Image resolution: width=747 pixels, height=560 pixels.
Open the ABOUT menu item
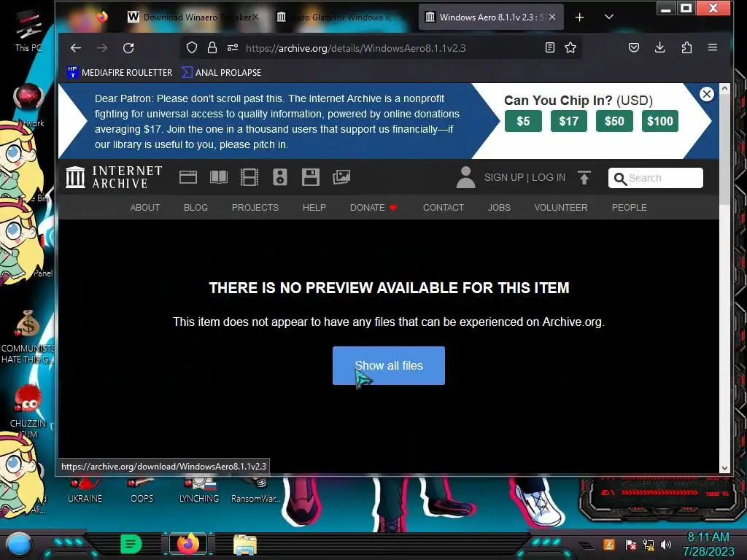145,208
